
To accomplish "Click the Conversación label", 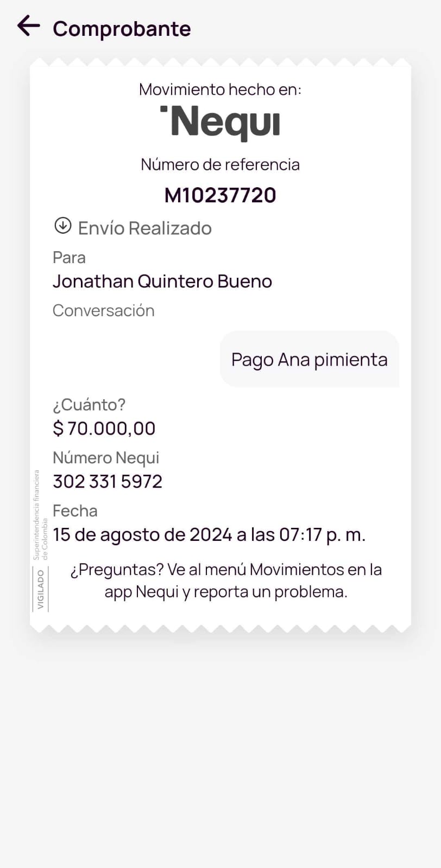I will pyautogui.click(x=104, y=310).
